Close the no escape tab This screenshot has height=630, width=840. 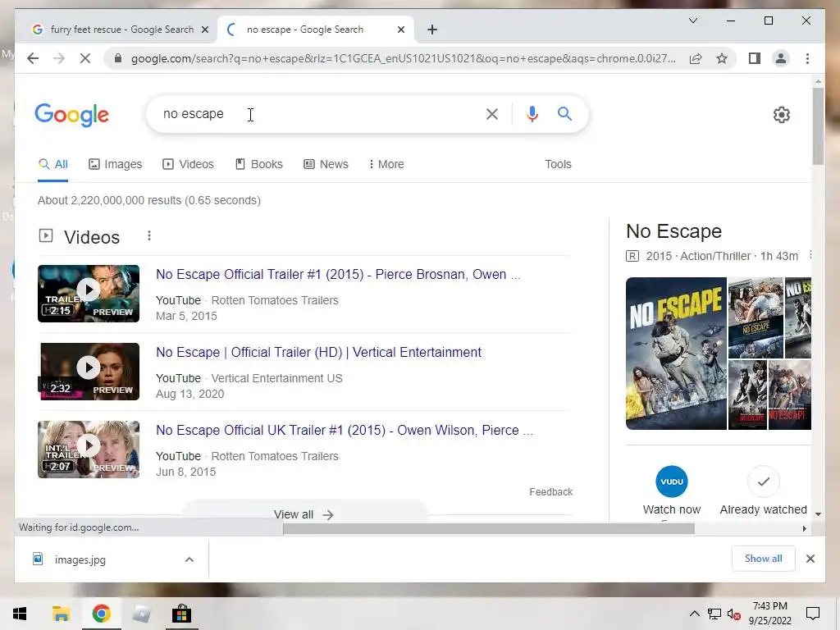pos(400,30)
